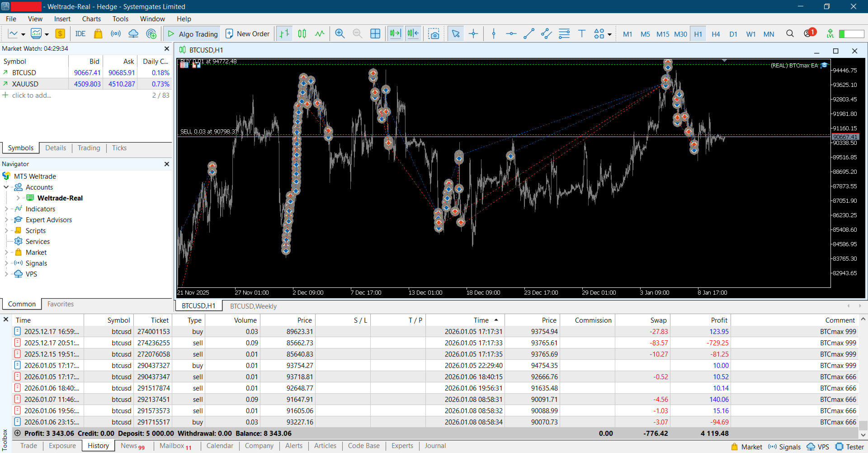The image size is (868, 453).
Task: Open the objects shapes dropdown arrow
Action: pos(609,34)
